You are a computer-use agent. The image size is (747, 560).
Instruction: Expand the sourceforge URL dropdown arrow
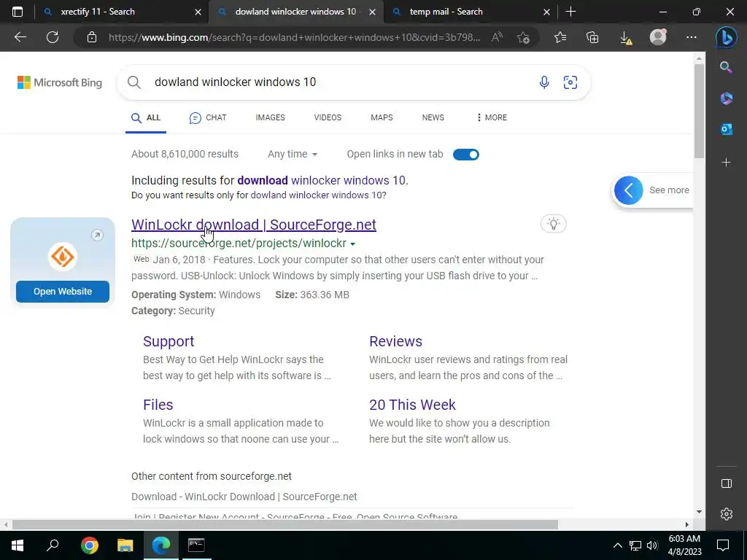[x=352, y=244]
